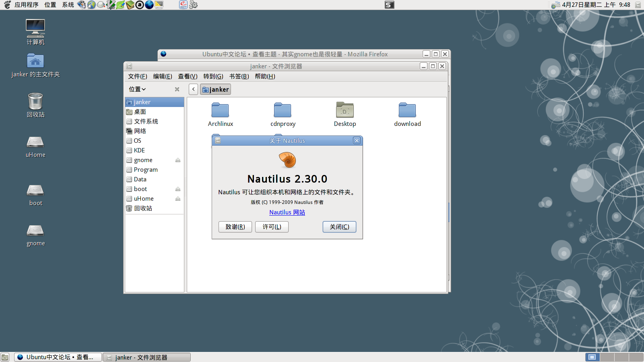Select the gnome drive icon on desktop
644x362 pixels.
click(x=35, y=235)
